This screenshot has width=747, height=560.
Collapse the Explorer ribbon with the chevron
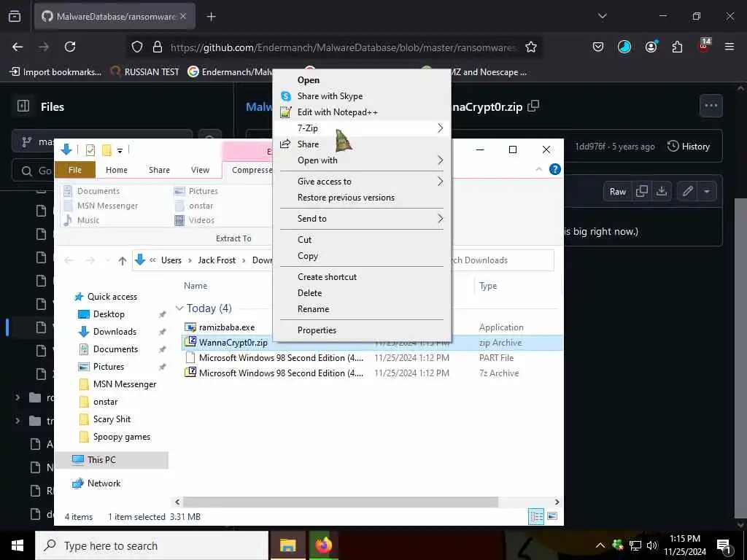[x=539, y=169]
